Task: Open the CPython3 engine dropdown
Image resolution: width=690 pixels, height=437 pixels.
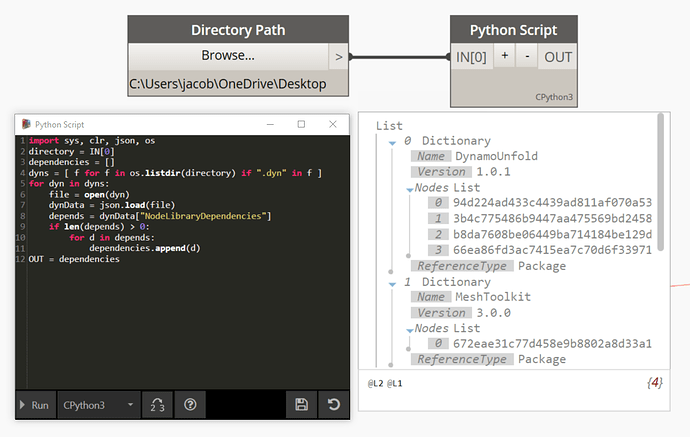Action: pos(99,405)
